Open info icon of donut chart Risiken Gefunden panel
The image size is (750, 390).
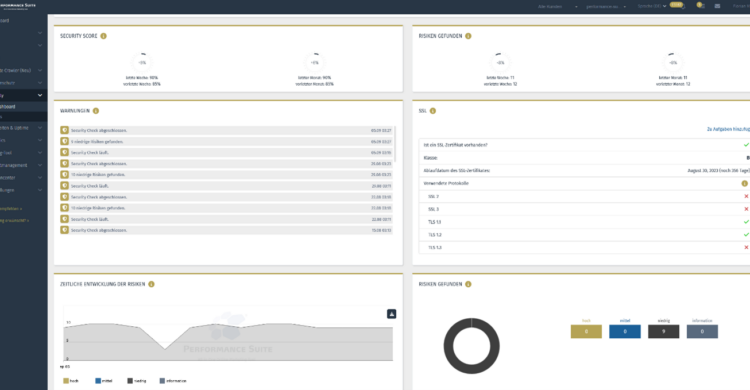click(x=468, y=284)
